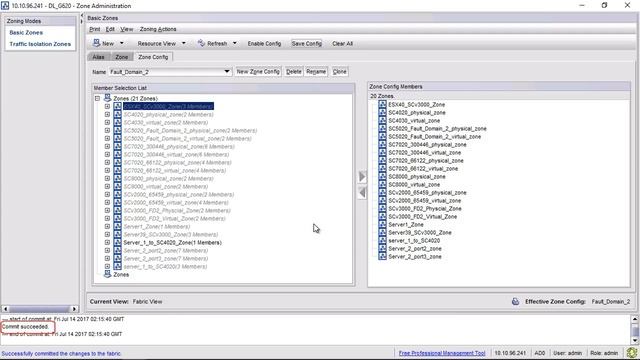Click the log area scroll down arrow
The width and height of the screenshot is (640, 360).
click(635, 340)
